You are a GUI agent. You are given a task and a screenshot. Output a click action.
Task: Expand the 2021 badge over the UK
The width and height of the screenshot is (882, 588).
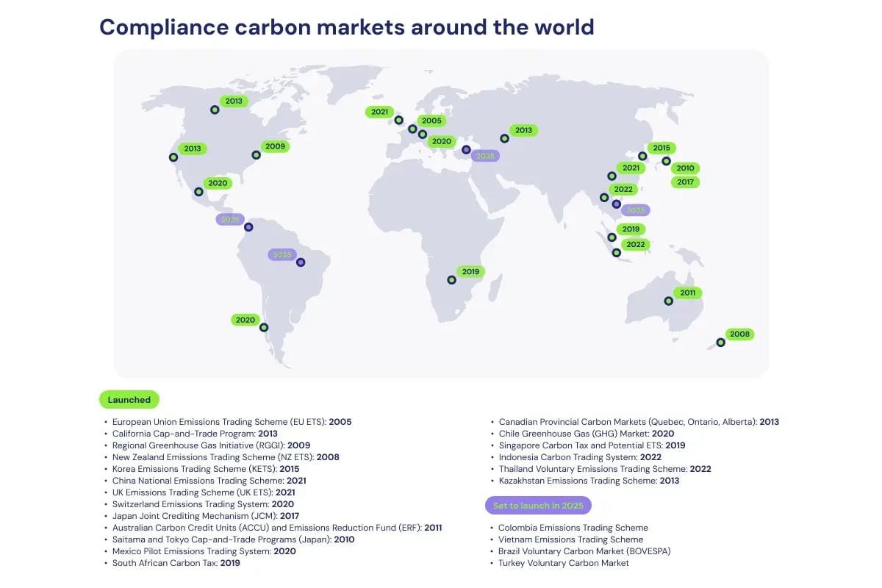379,112
